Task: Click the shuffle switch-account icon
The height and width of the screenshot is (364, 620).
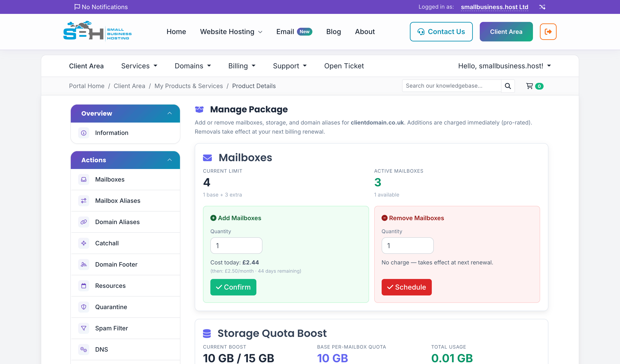Action: [542, 7]
